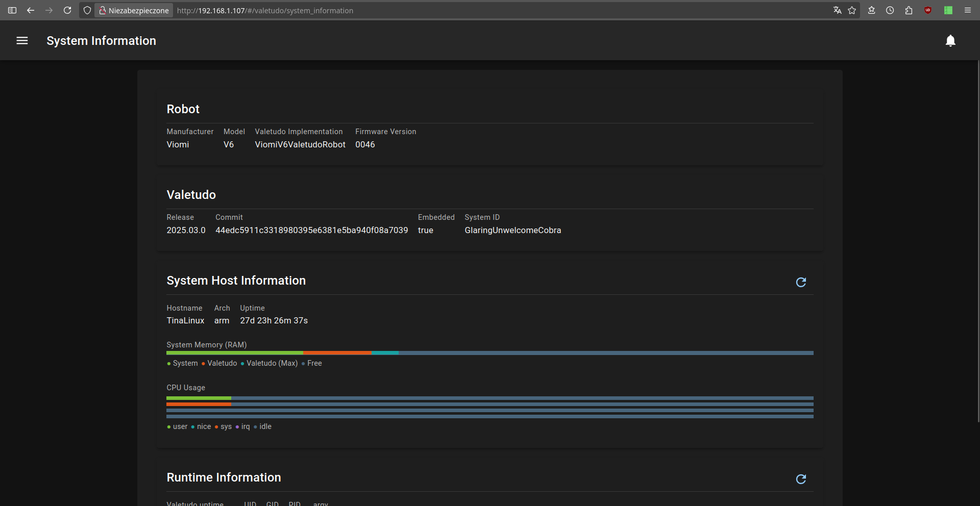Bookmark this page with the star
This screenshot has height=506, width=980.
(x=852, y=10)
